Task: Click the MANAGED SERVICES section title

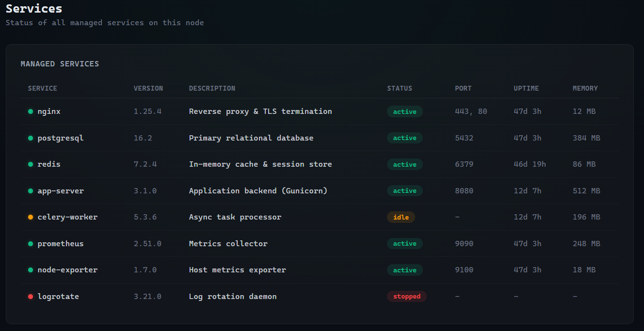Action: (60, 64)
